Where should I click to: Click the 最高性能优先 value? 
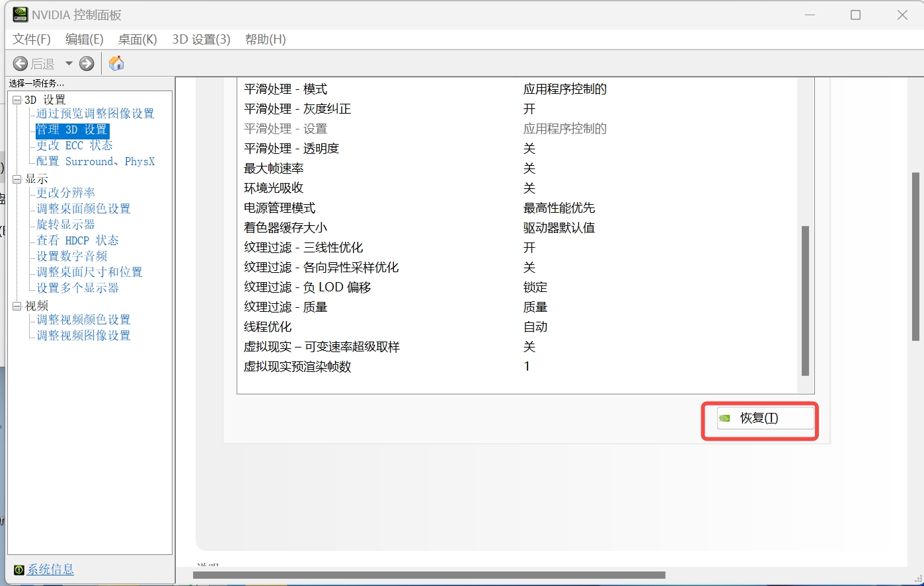[559, 208]
